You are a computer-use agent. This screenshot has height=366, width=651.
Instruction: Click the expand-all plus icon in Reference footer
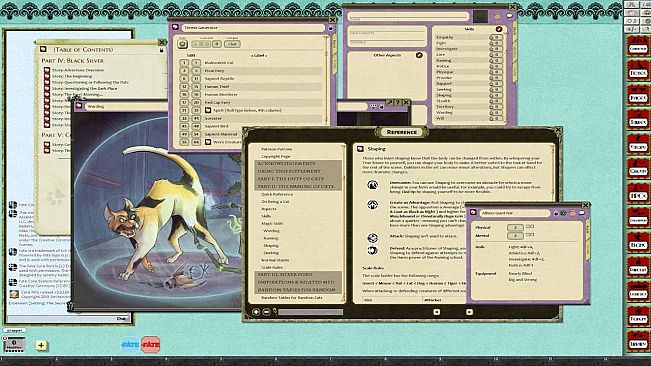(x=256, y=312)
